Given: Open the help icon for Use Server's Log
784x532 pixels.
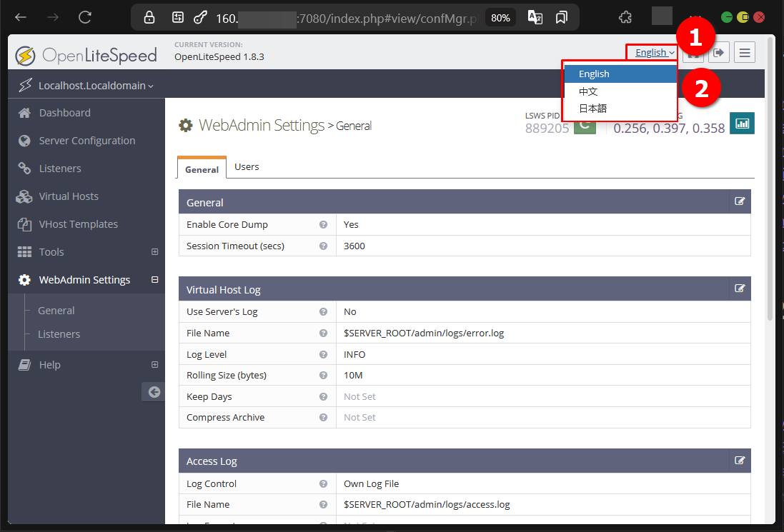Looking at the screenshot, I should [x=324, y=312].
